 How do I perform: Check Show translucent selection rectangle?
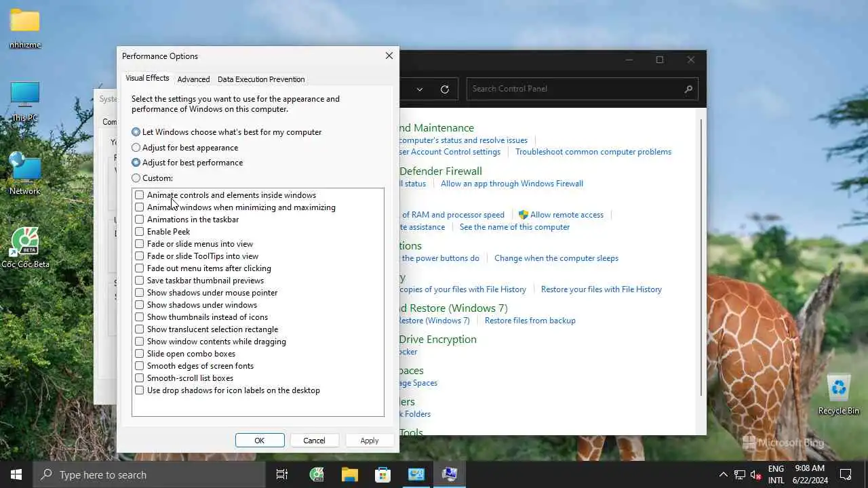[x=139, y=329]
